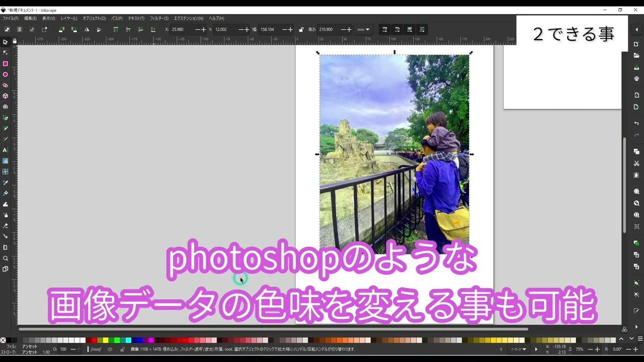Image resolution: width=644 pixels, height=362 pixels.
Task: Select the 3D box tool
Action: tap(6, 96)
